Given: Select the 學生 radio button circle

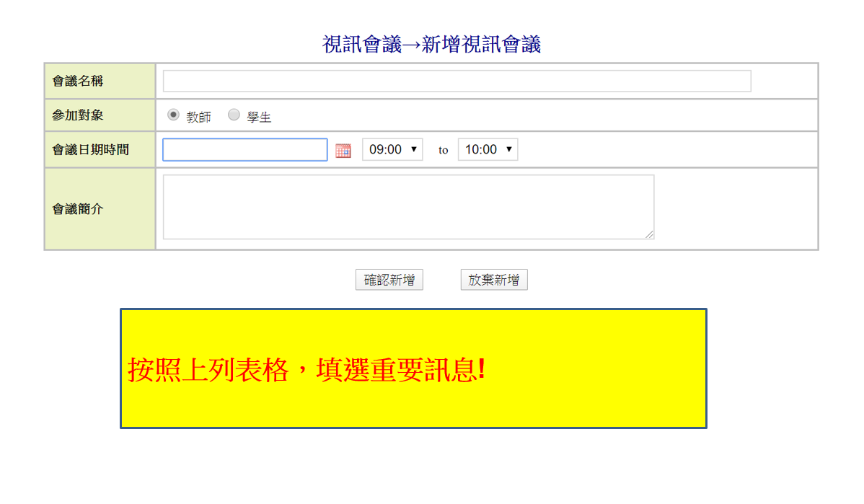Looking at the screenshot, I should coord(234,115).
